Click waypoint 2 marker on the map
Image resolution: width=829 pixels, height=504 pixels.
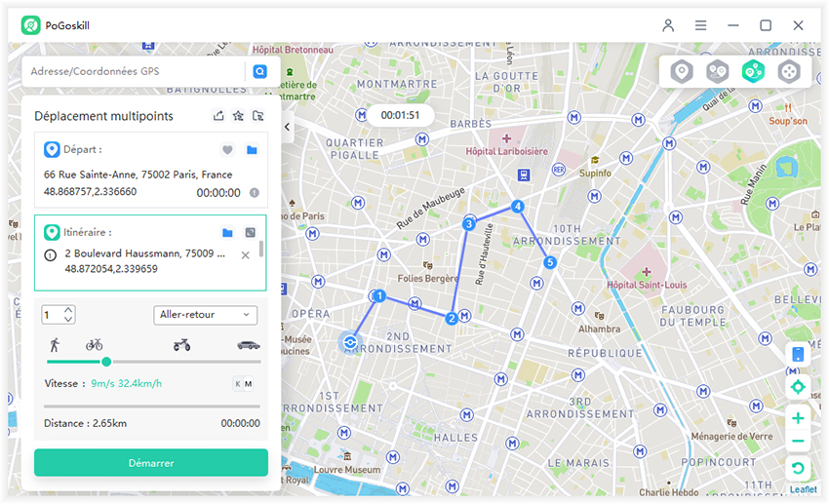pos(452,318)
